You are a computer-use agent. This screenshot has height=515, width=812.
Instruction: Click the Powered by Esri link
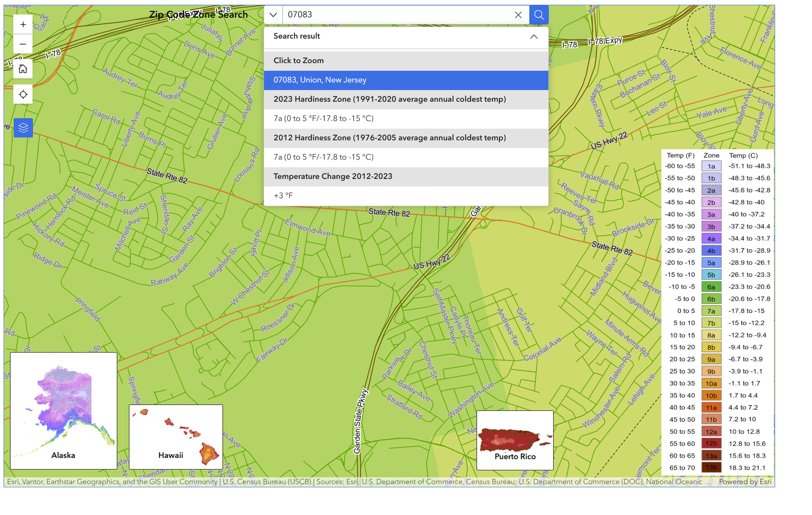pos(745,482)
